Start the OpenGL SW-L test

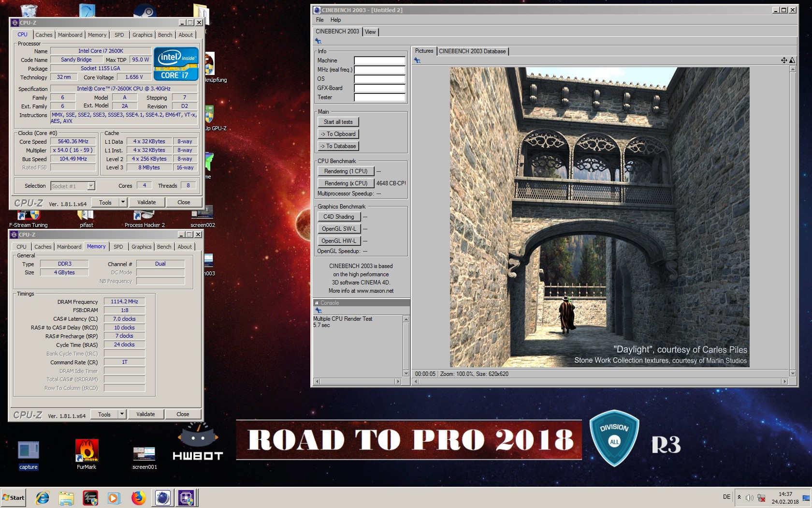tap(338, 229)
